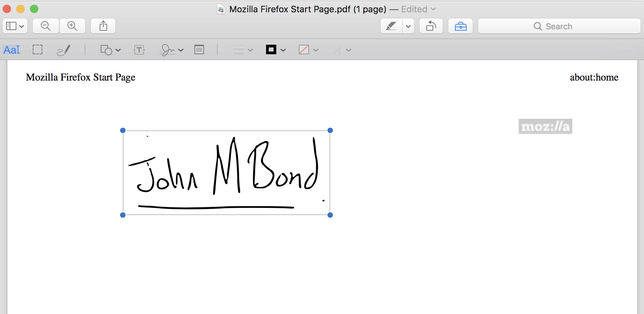
Task: Click the Text box tool
Action: [139, 50]
